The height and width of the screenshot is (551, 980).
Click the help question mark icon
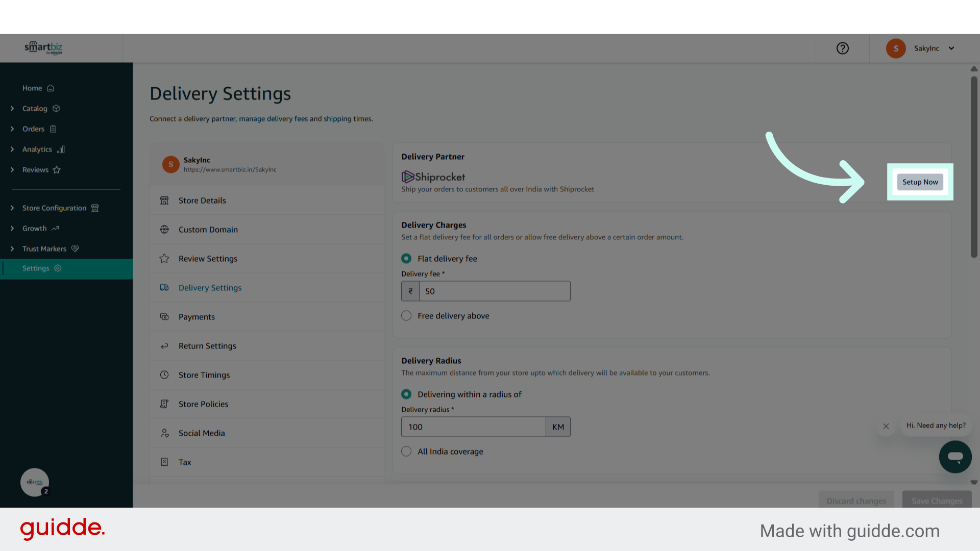tap(842, 48)
